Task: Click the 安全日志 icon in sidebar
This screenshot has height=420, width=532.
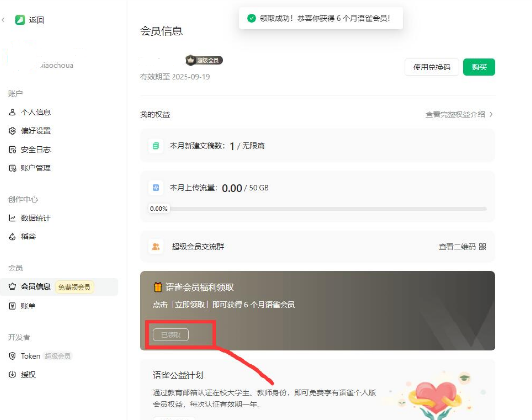Action: 13,150
